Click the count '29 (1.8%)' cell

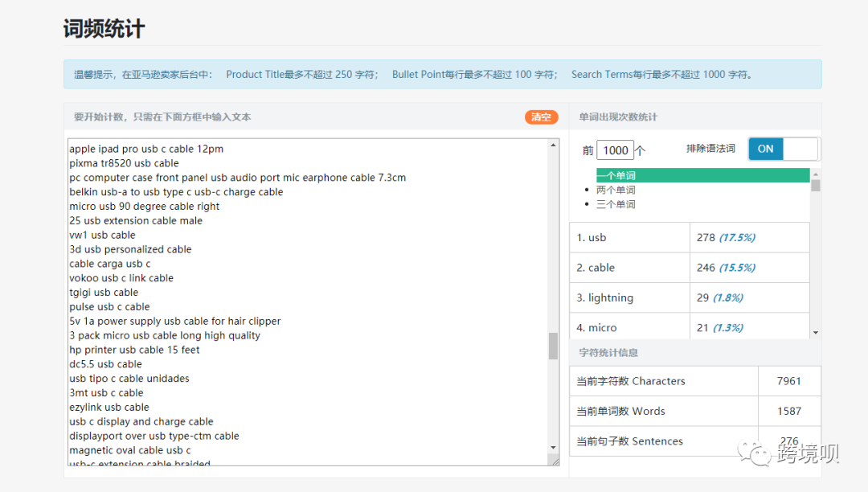pos(750,297)
